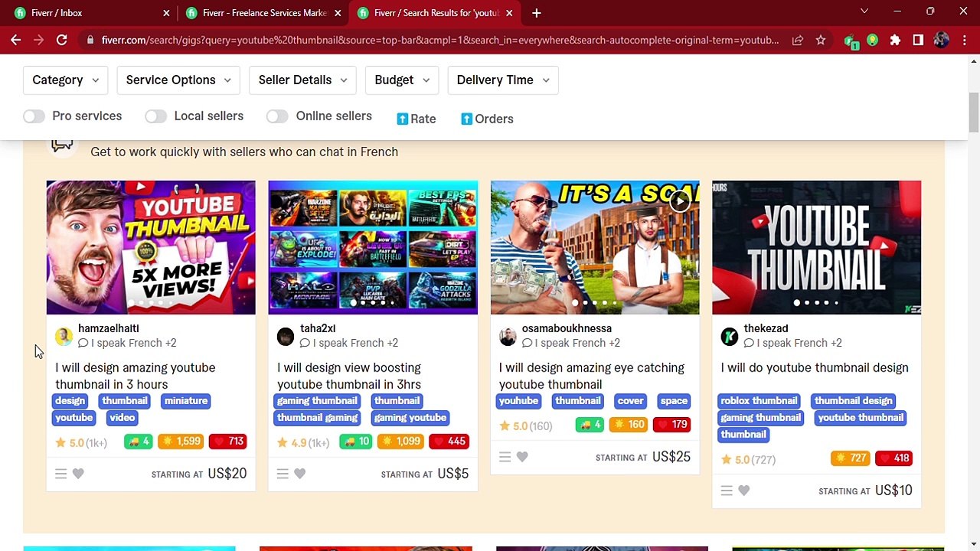Image resolution: width=980 pixels, height=551 pixels.
Task: Open hamzaelhaiti's MrBeast thumbnail image
Action: pyautogui.click(x=151, y=247)
